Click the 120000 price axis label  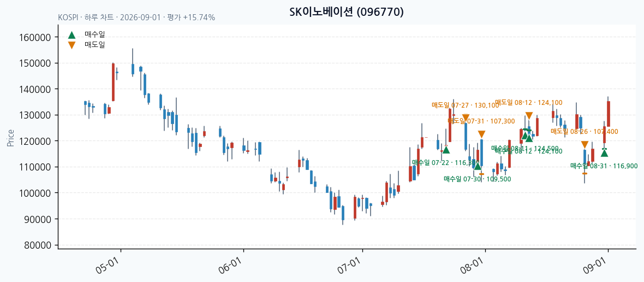coord(35,141)
